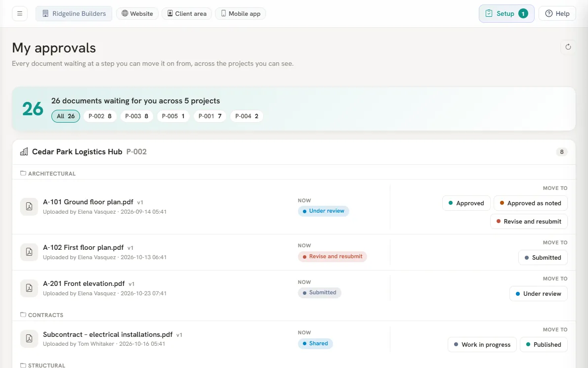Open the Ridgeline Builders workspace button
This screenshot has width=588, height=368.
74,13
